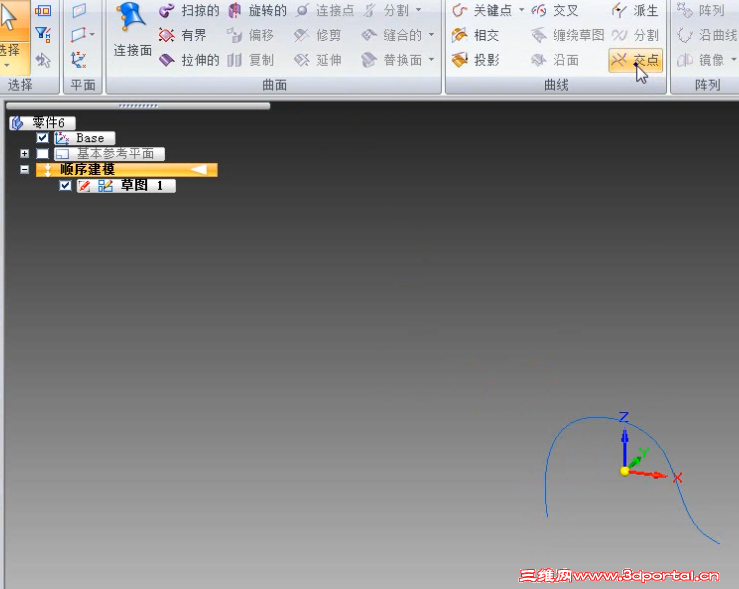Select the 有界 bounded surface tool
The image size is (739, 589).
tap(183, 35)
